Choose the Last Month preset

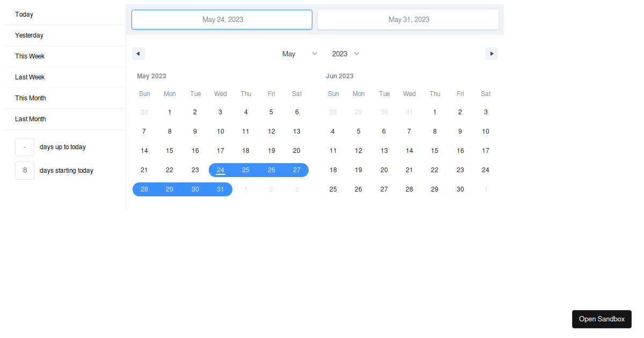[31, 119]
